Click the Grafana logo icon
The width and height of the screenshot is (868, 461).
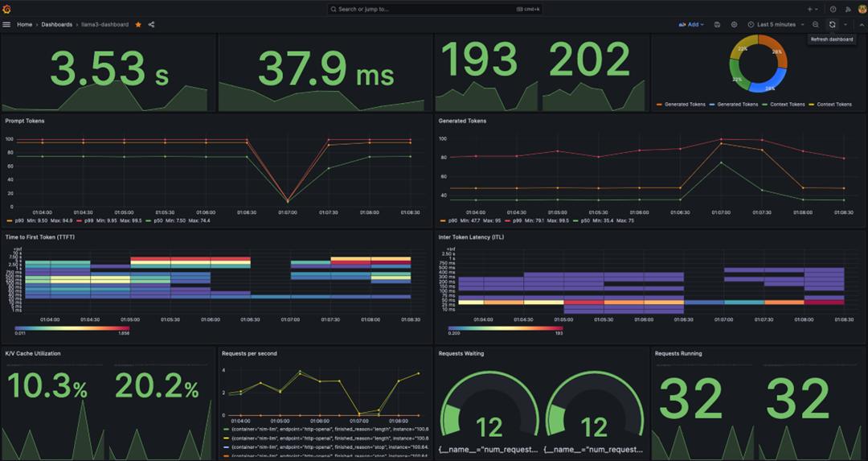point(7,9)
